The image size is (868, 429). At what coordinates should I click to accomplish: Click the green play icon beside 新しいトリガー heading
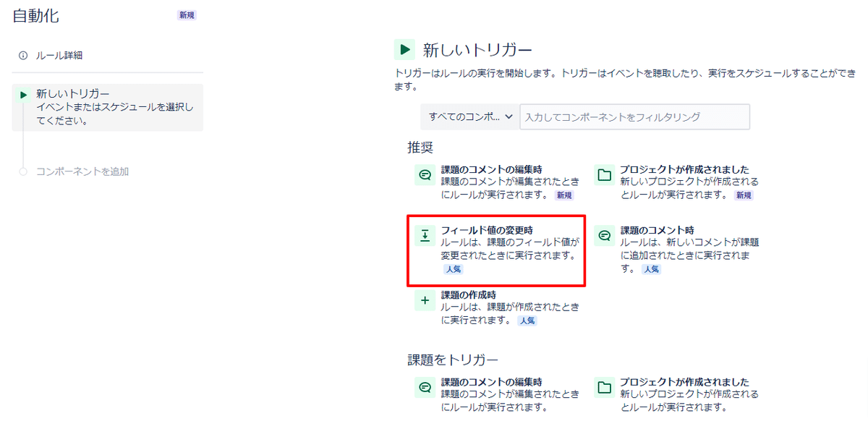404,49
